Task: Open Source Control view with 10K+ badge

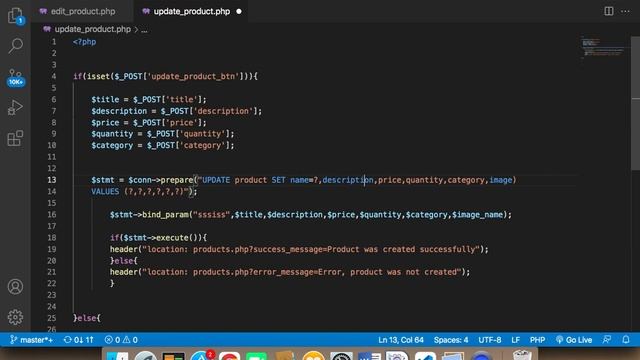Action: pyautogui.click(x=16, y=78)
